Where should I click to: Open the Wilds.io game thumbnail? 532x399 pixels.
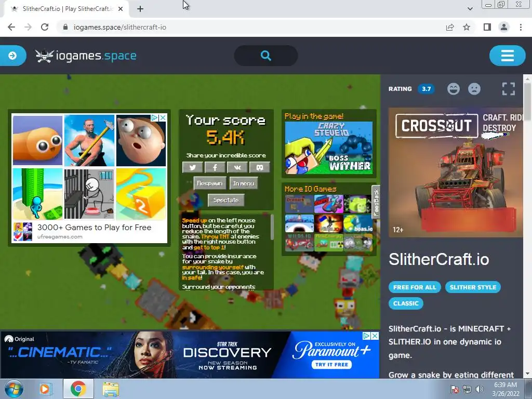click(299, 242)
